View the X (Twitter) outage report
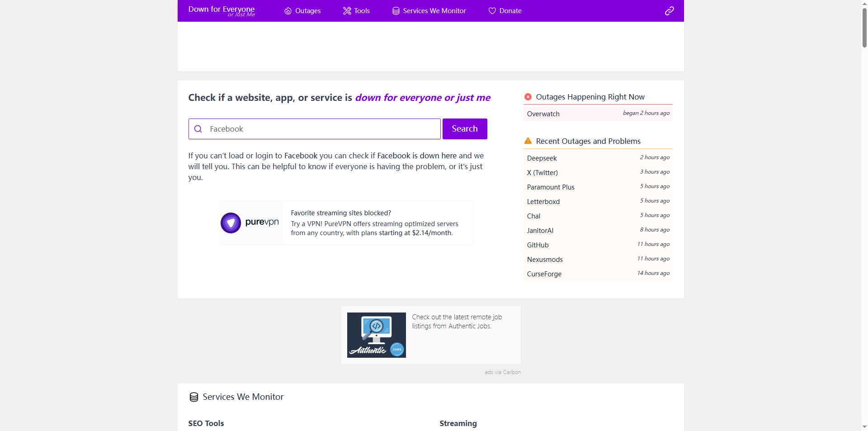 pos(542,173)
